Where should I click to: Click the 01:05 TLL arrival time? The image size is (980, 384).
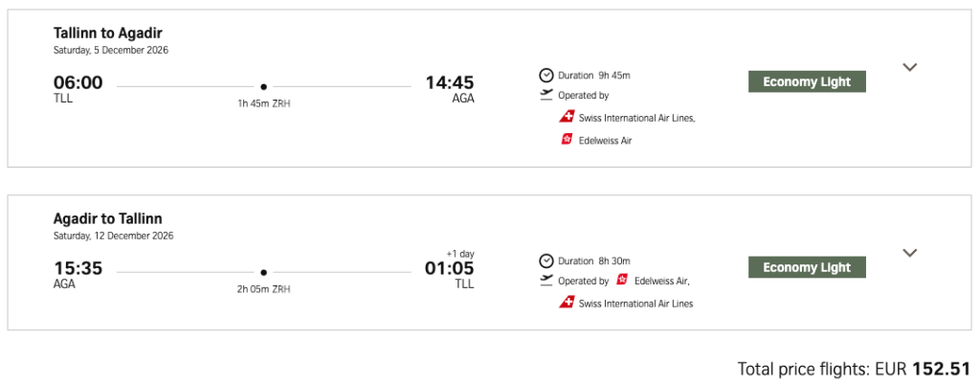[x=449, y=268]
